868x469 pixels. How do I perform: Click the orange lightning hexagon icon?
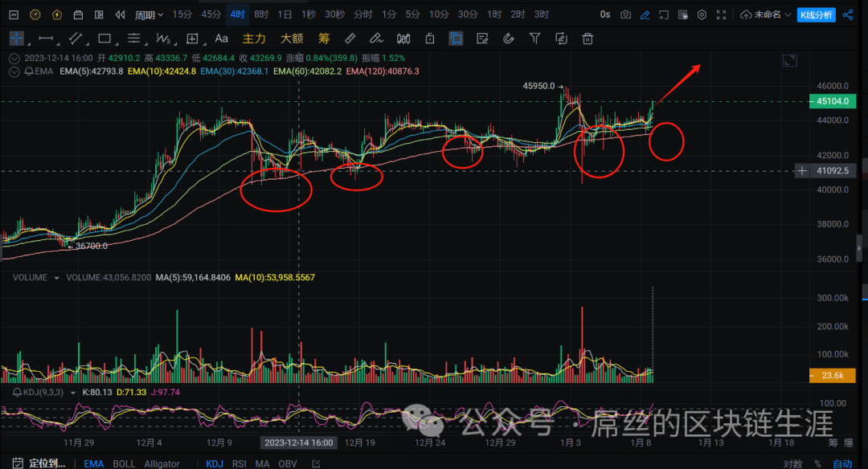[56, 15]
